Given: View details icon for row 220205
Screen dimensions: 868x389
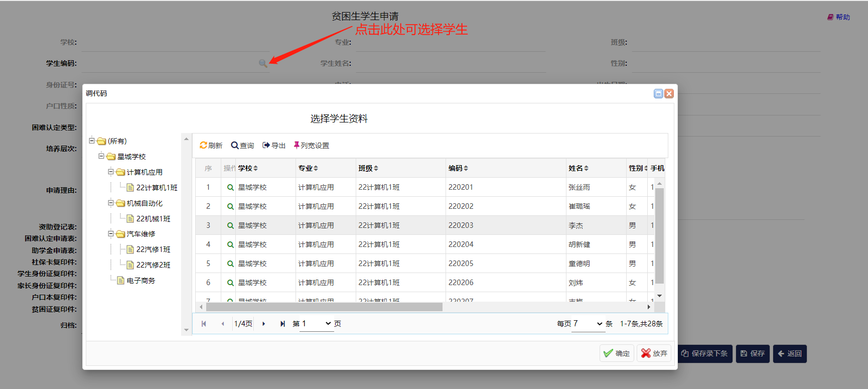Looking at the screenshot, I should pyautogui.click(x=230, y=264).
